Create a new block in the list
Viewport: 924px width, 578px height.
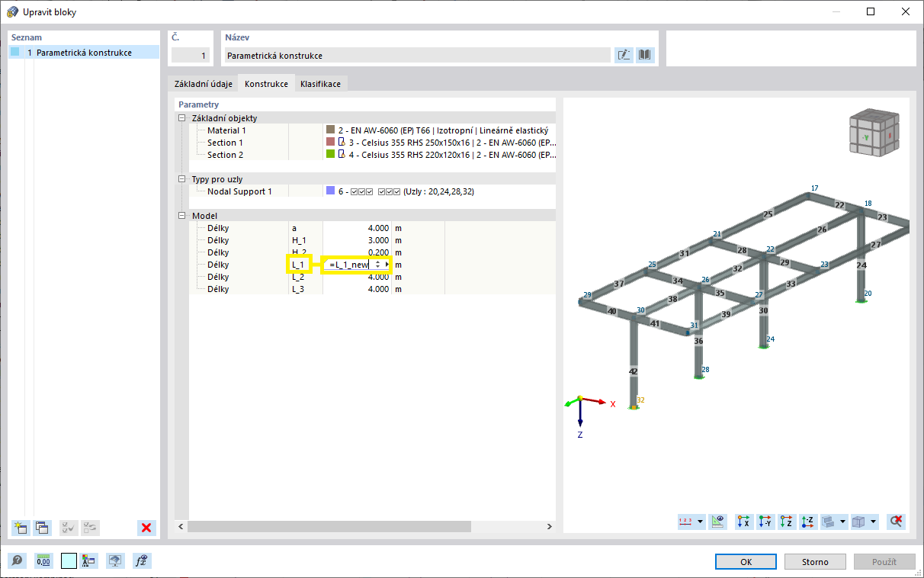[x=21, y=527]
